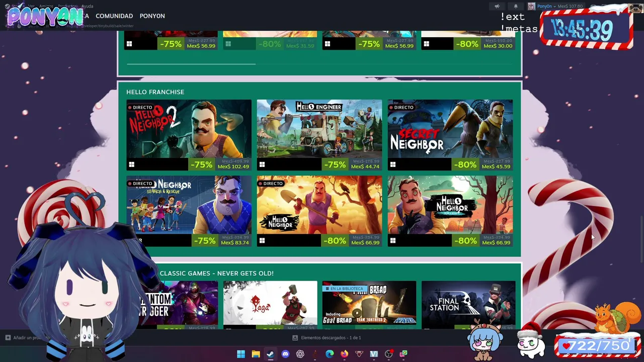
Task: Click DIRECTO badge on Search and Rescue card
Action: pos(140,184)
